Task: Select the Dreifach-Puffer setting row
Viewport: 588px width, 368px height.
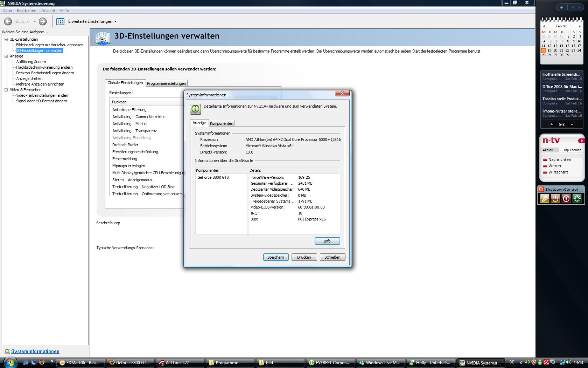Action: tap(146, 145)
